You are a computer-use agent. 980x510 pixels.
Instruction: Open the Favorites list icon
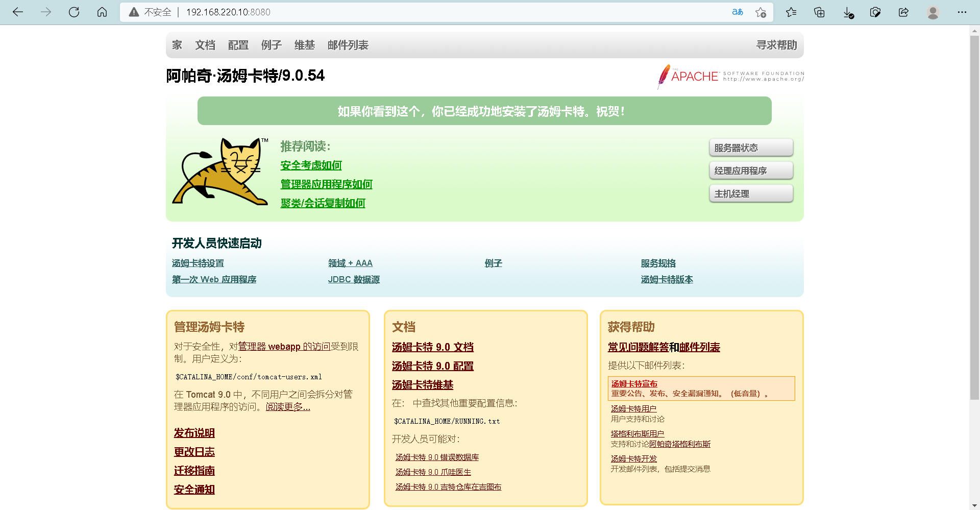[791, 12]
